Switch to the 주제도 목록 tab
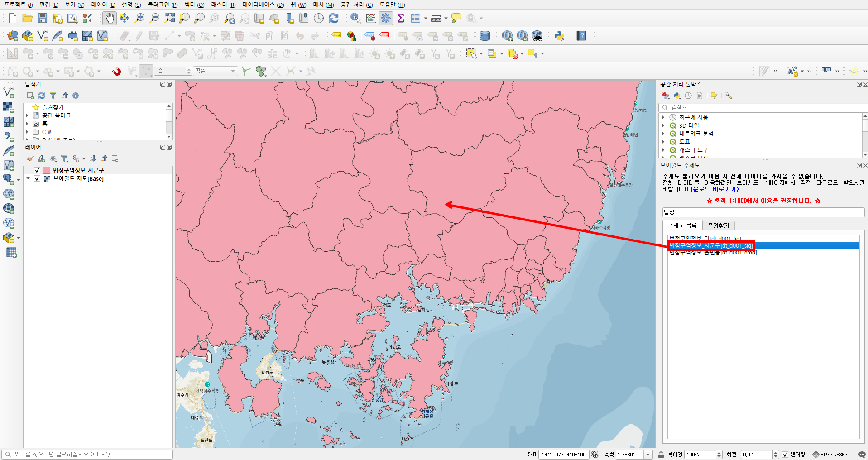This screenshot has width=868, height=460. 682,225
